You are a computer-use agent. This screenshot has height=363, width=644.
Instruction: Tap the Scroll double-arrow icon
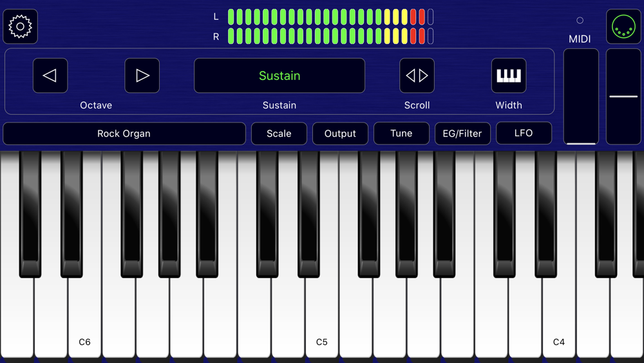point(417,75)
